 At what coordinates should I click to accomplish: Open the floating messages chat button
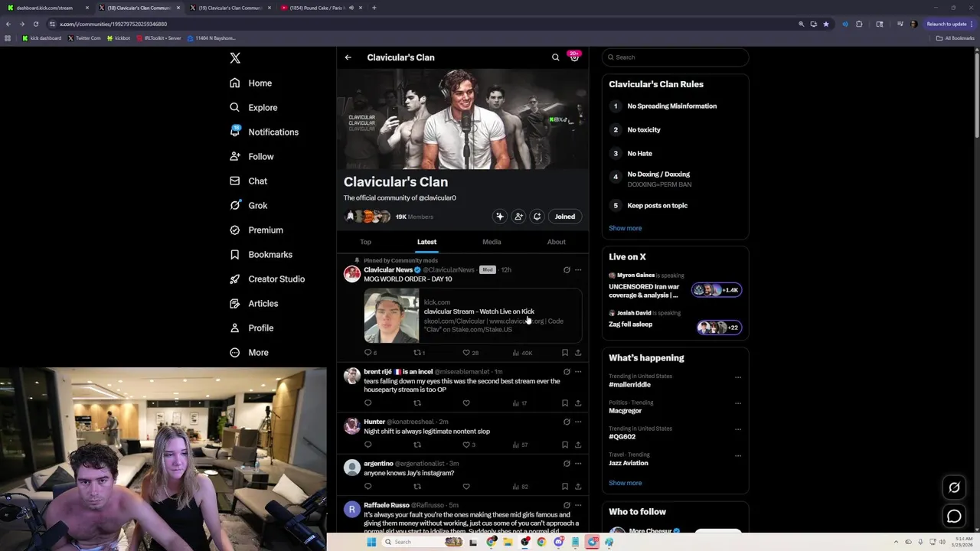pos(954,517)
